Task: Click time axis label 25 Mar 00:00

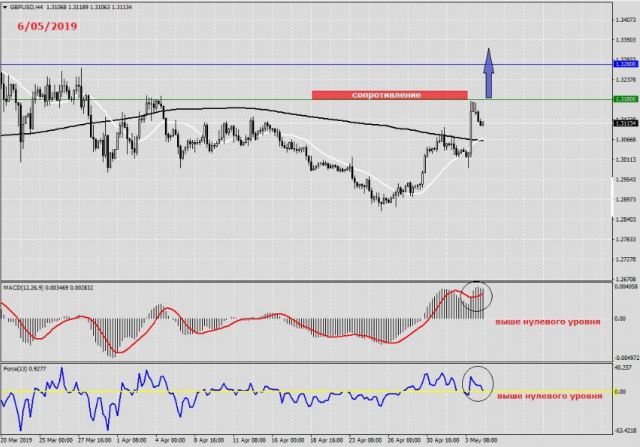Action: pyautogui.click(x=56, y=440)
